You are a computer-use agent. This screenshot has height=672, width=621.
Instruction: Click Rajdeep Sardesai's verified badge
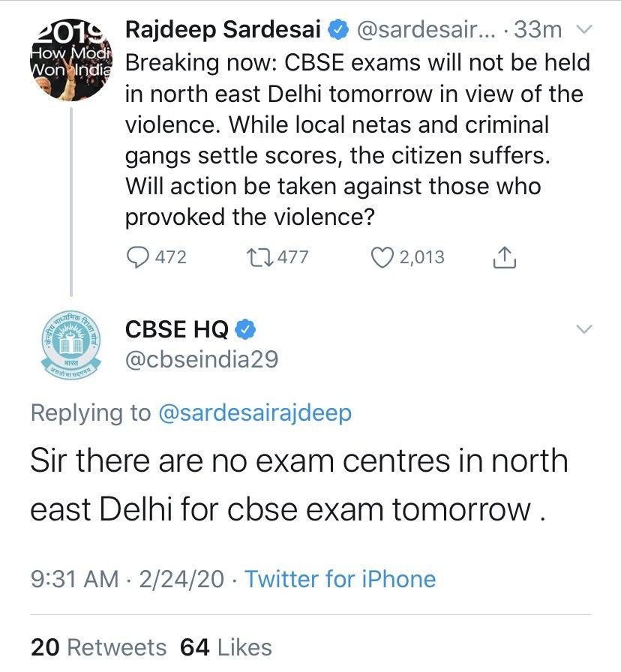338,30
